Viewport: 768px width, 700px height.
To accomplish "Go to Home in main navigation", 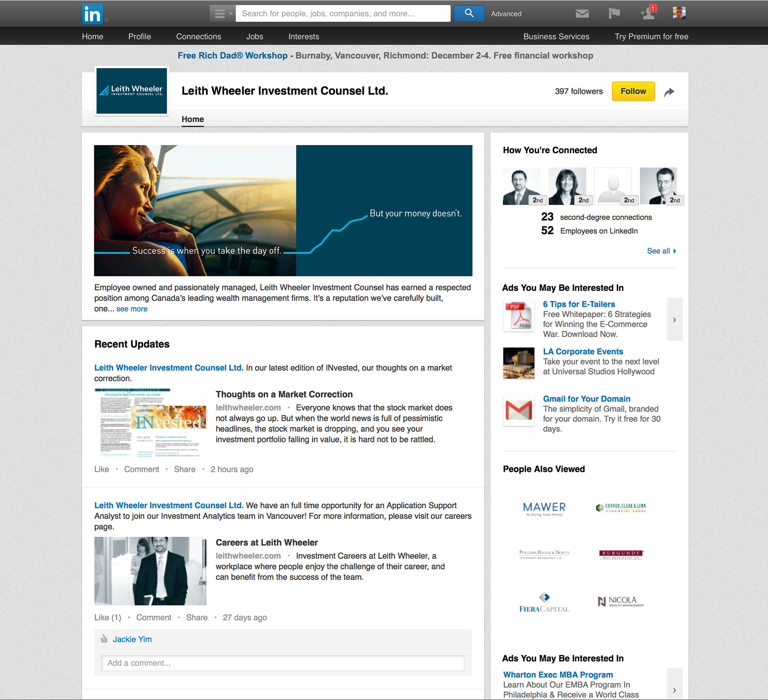I will point(92,36).
